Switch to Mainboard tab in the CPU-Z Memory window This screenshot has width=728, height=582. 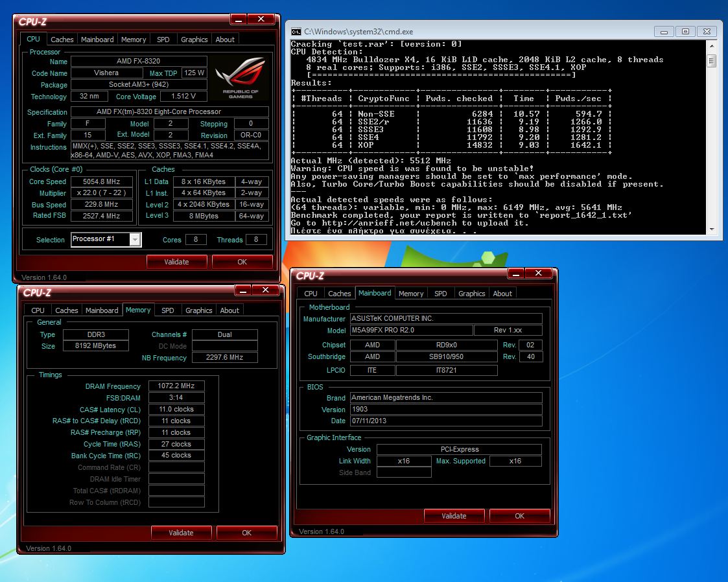(x=102, y=310)
